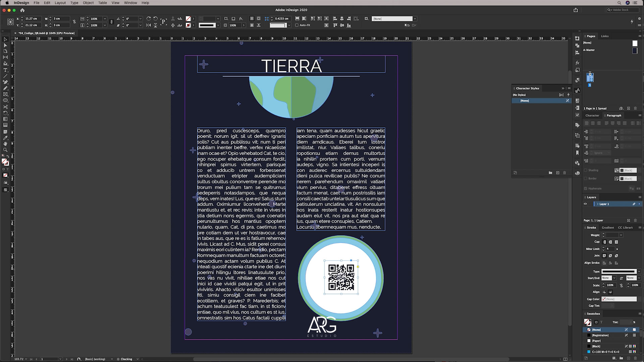Toggle Layer 1 visibility eye icon
Screen dimensions: 644x362
pyautogui.click(x=585, y=204)
